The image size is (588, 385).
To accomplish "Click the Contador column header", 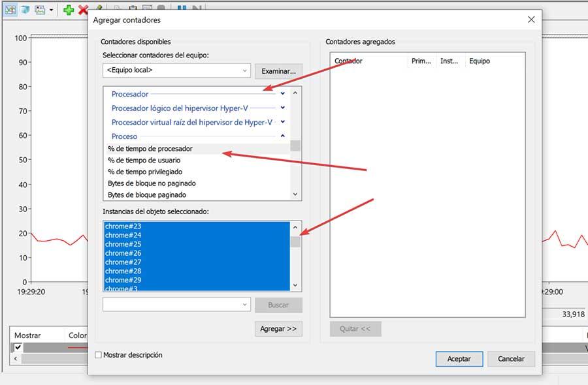I will pyautogui.click(x=369, y=61).
